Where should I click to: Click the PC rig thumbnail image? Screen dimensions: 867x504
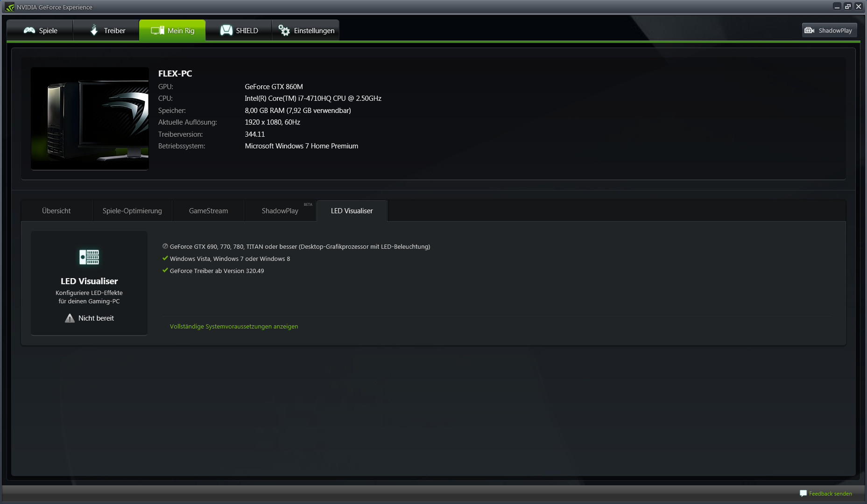(90, 119)
